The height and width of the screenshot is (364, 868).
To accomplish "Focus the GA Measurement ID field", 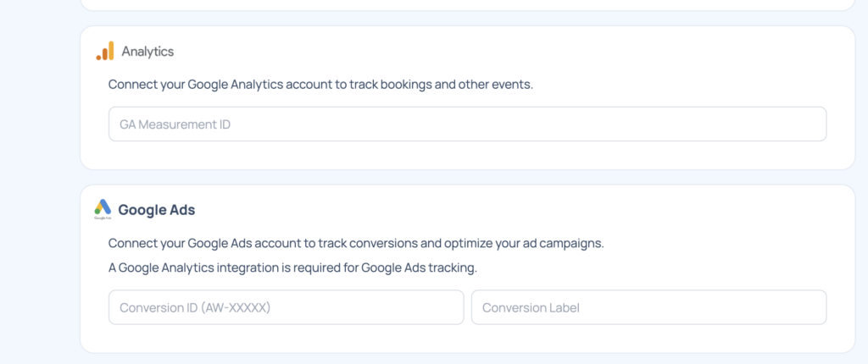I will tap(467, 124).
